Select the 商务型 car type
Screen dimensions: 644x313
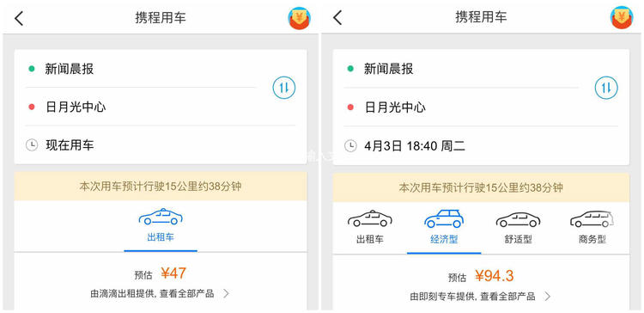592,228
